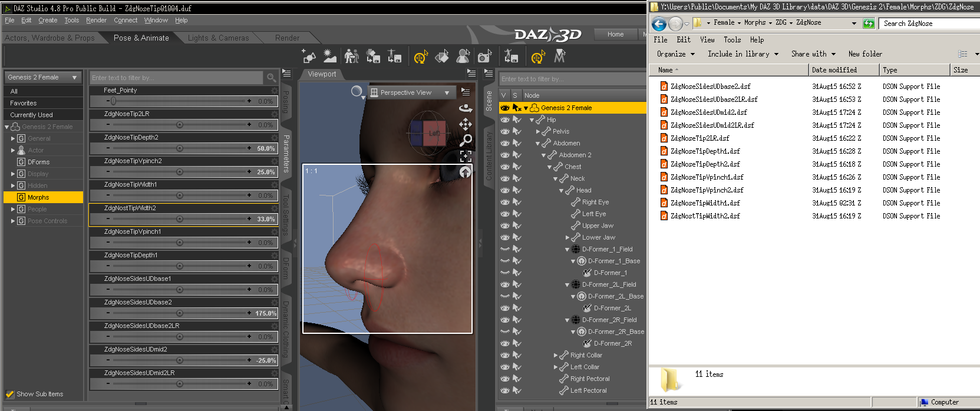The image size is (980, 411).
Task: Expand the Lower Jaw node
Action: (x=567, y=237)
